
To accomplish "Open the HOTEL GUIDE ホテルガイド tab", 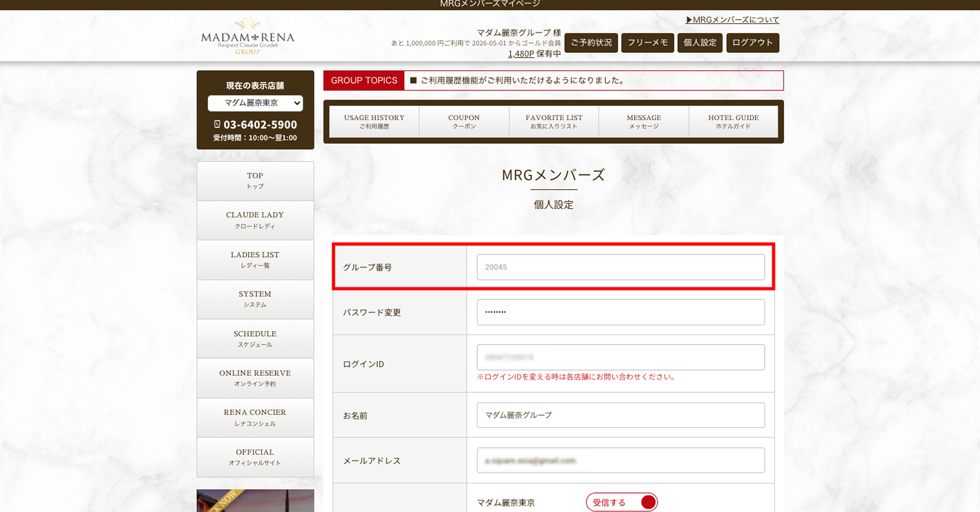I will click(733, 121).
